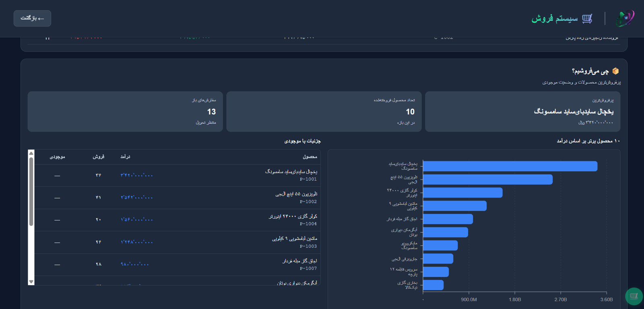The image size is (644, 309).
Task: Sort by the فروش column header
Action: pos(98,157)
